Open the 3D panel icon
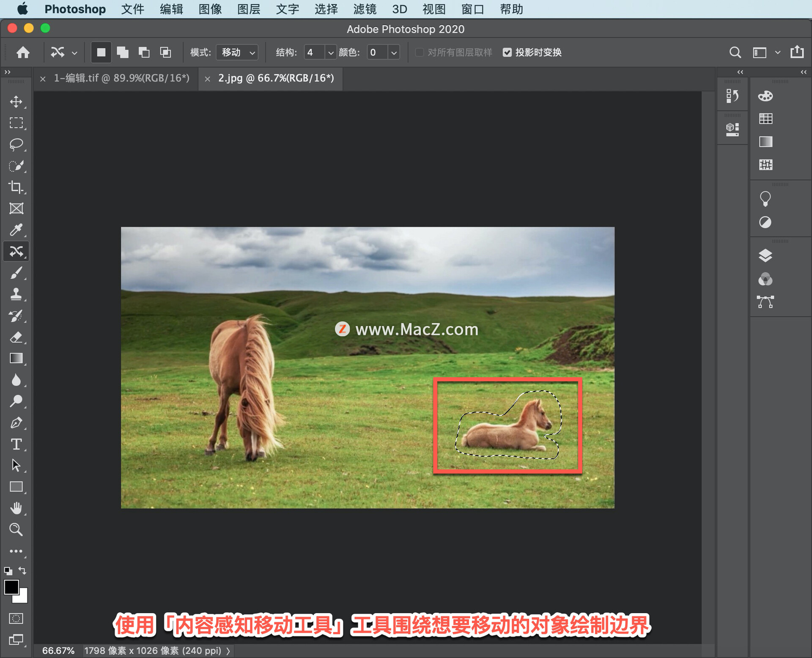Viewport: 812px width, 658px height. [x=732, y=129]
